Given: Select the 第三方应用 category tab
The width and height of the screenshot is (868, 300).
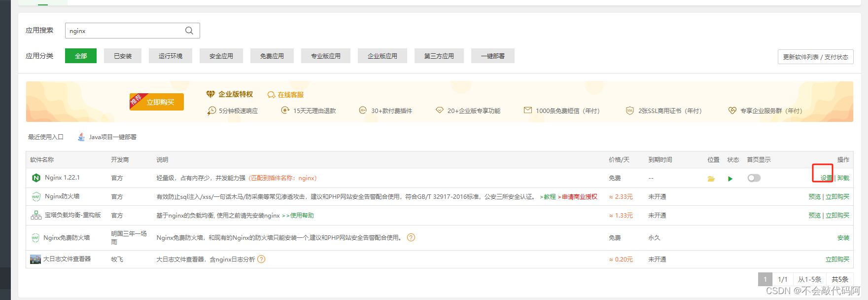Looking at the screenshot, I should (x=439, y=56).
